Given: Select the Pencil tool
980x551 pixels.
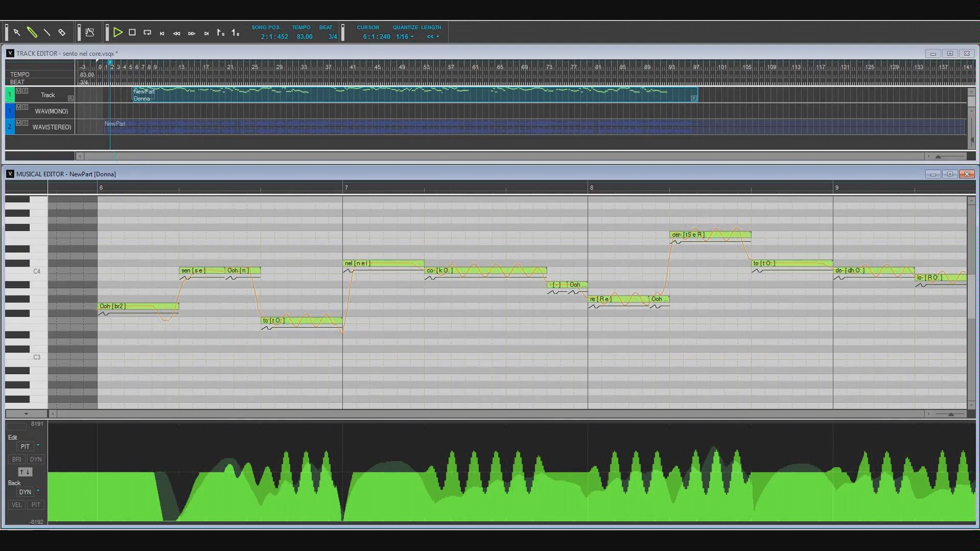Looking at the screenshot, I should pos(32,33).
